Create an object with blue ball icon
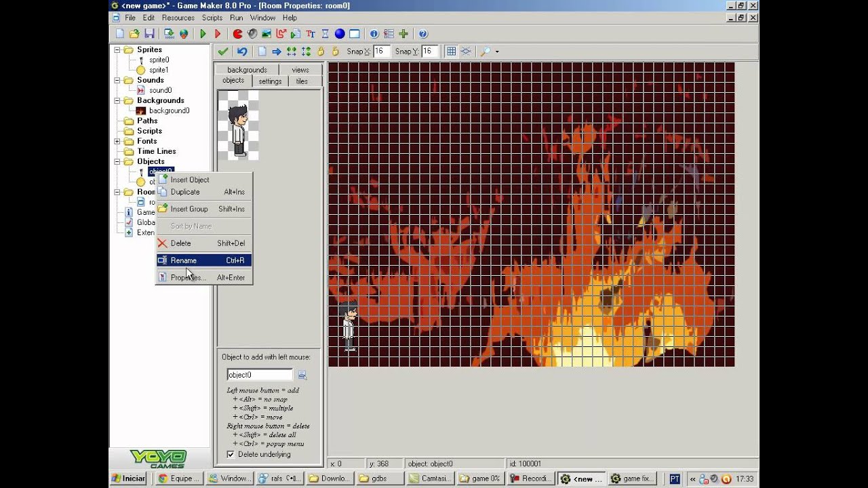Viewport: 868px width, 488px height. point(340,34)
